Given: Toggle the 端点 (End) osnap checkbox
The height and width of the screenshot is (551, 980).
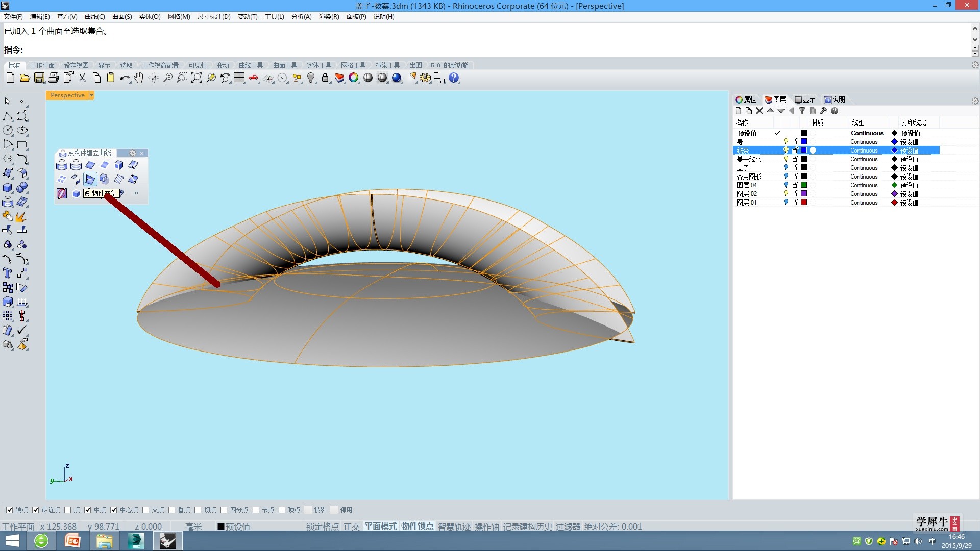Looking at the screenshot, I should (9, 510).
